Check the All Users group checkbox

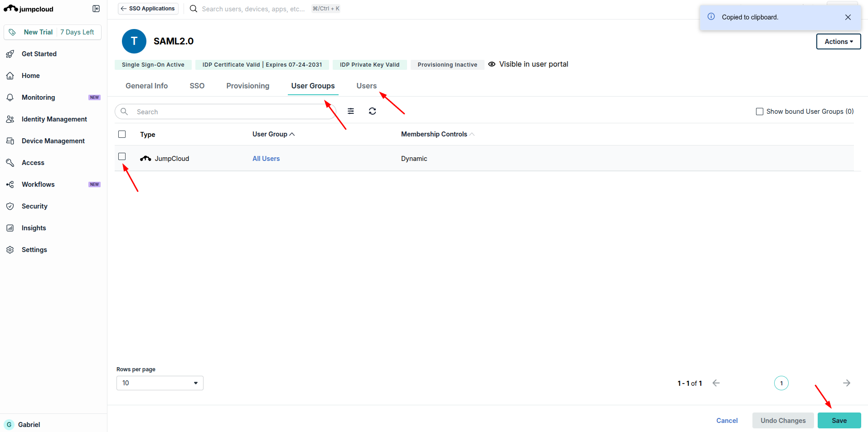(122, 156)
